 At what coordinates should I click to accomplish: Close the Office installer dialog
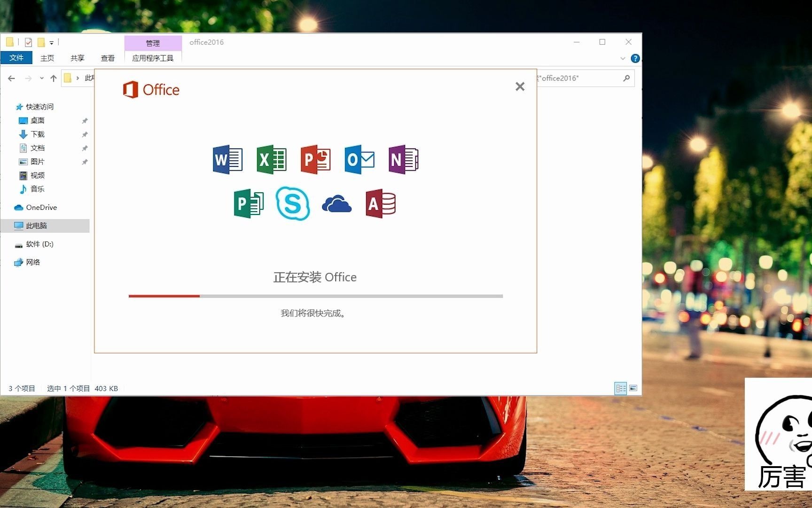pyautogui.click(x=520, y=87)
